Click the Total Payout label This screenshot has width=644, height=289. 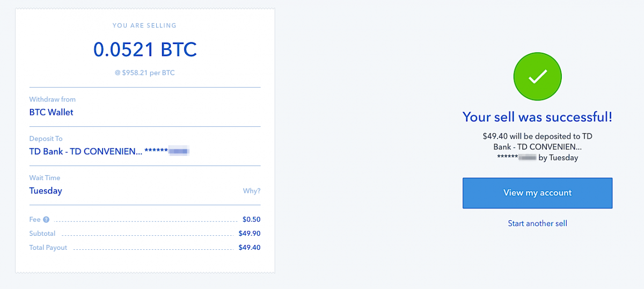tap(48, 247)
